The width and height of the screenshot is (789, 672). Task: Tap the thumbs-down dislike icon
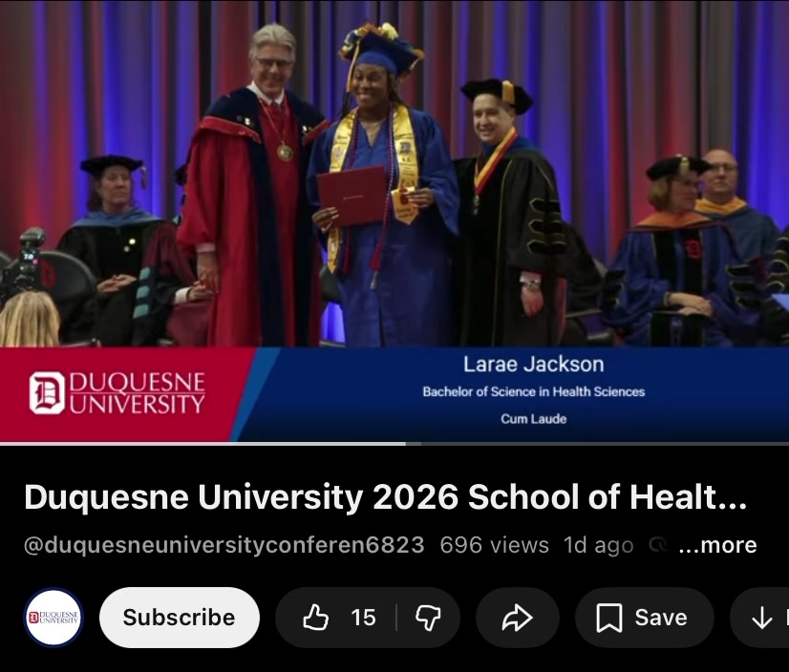coord(428,619)
